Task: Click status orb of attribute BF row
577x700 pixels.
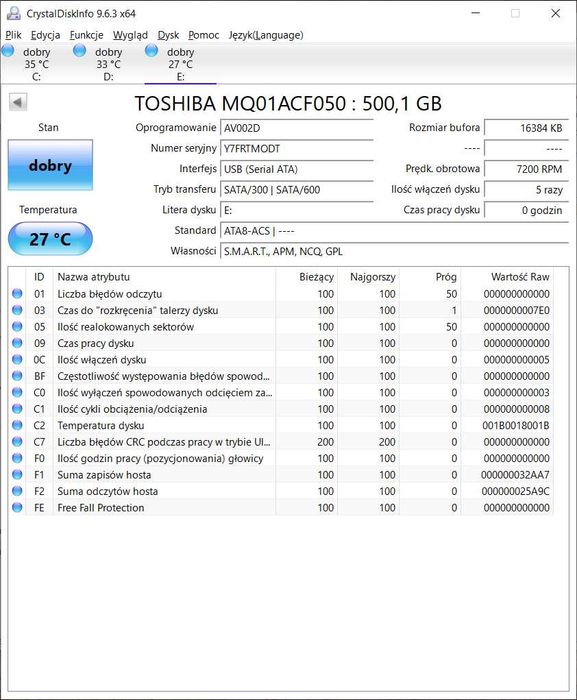Action: [x=17, y=376]
